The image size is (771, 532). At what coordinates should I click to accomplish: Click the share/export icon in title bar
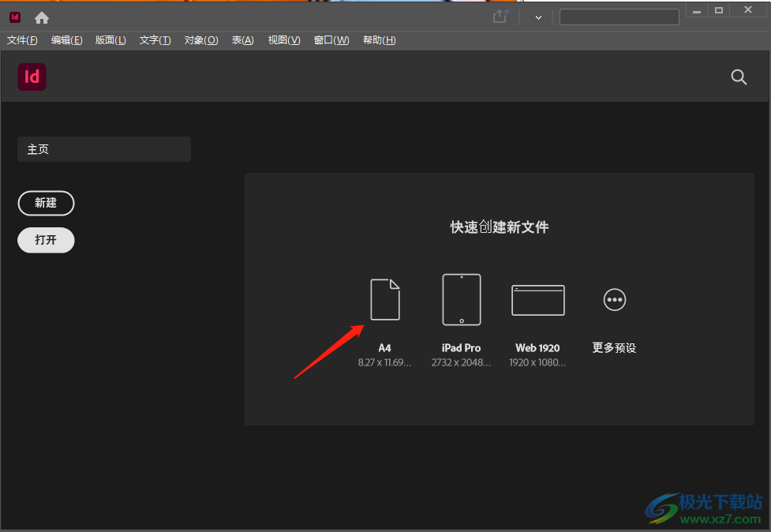click(500, 17)
